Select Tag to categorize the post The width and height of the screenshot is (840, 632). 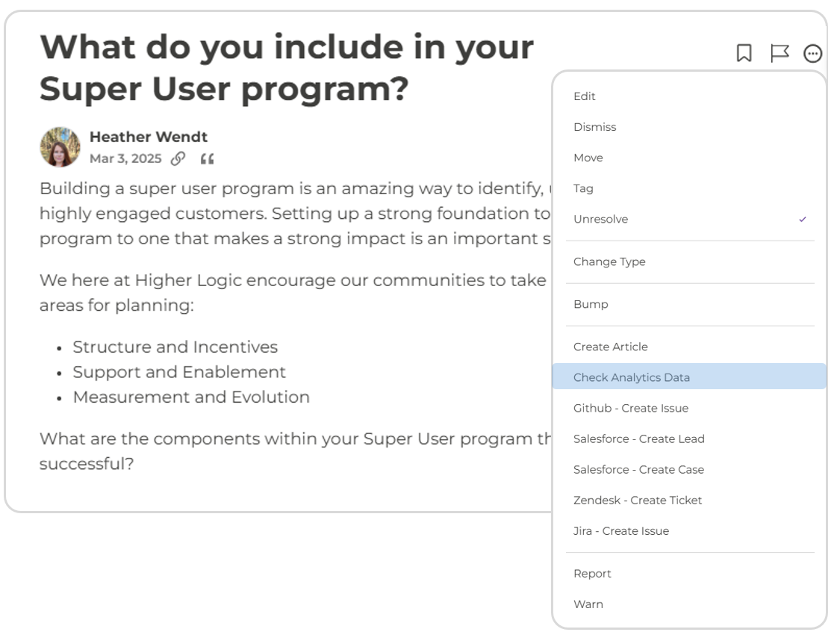582,188
